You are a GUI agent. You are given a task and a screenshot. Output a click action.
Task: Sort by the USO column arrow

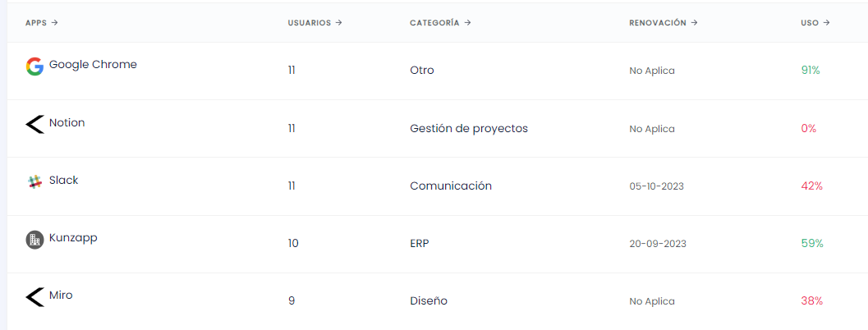826,23
